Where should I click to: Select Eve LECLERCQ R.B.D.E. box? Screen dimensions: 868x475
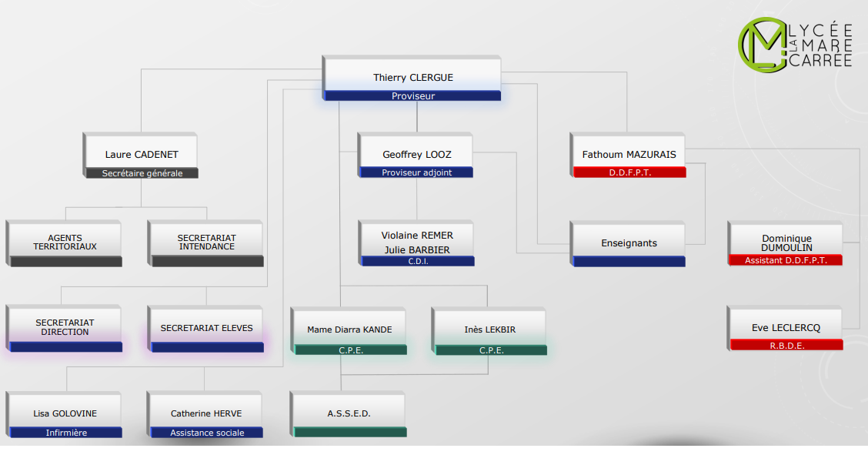786,327
